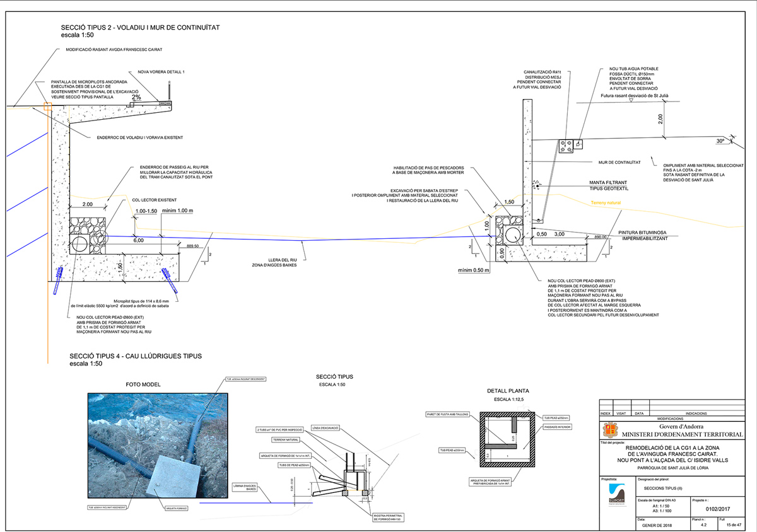
Task: Click the 'FOTO MODEL' caption
Action: click(x=144, y=385)
